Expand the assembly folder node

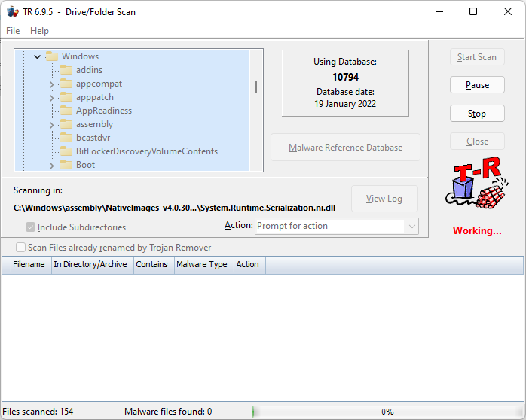(x=52, y=125)
